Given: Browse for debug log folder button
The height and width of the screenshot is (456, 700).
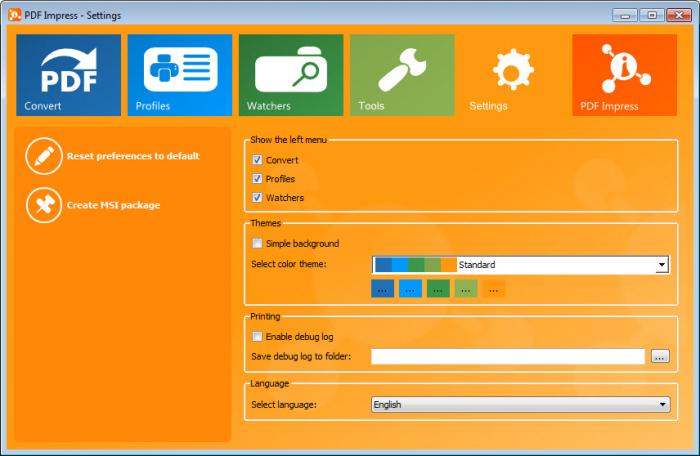Looking at the screenshot, I should [x=660, y=356].
